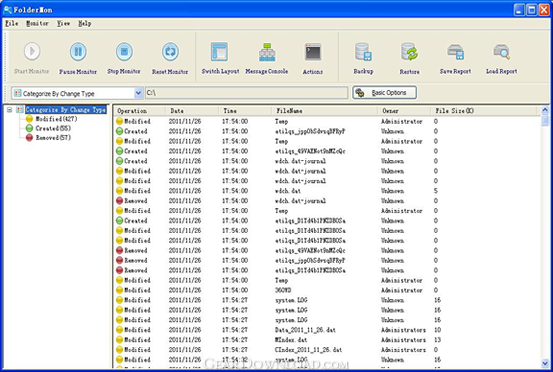Click green icon of Created etilqs_jppOhSdvsgBFRyF row

click(x=120, y=131)
